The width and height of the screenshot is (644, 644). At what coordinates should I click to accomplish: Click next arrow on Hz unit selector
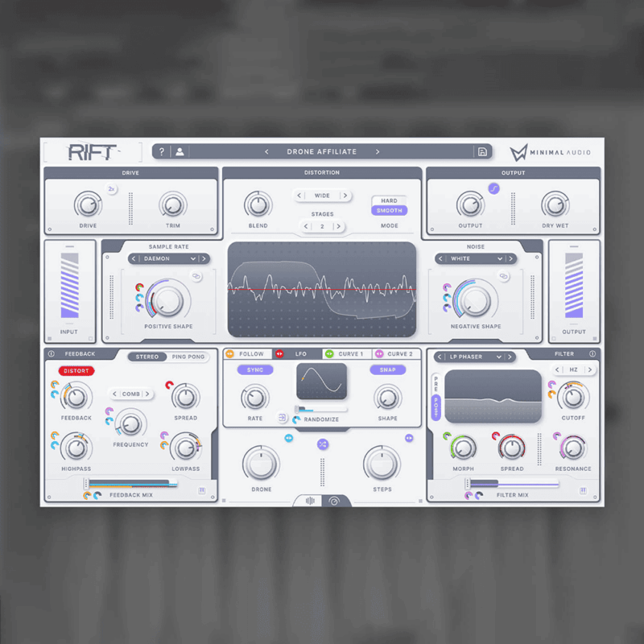pyautogui.click(x=590, y=369)
